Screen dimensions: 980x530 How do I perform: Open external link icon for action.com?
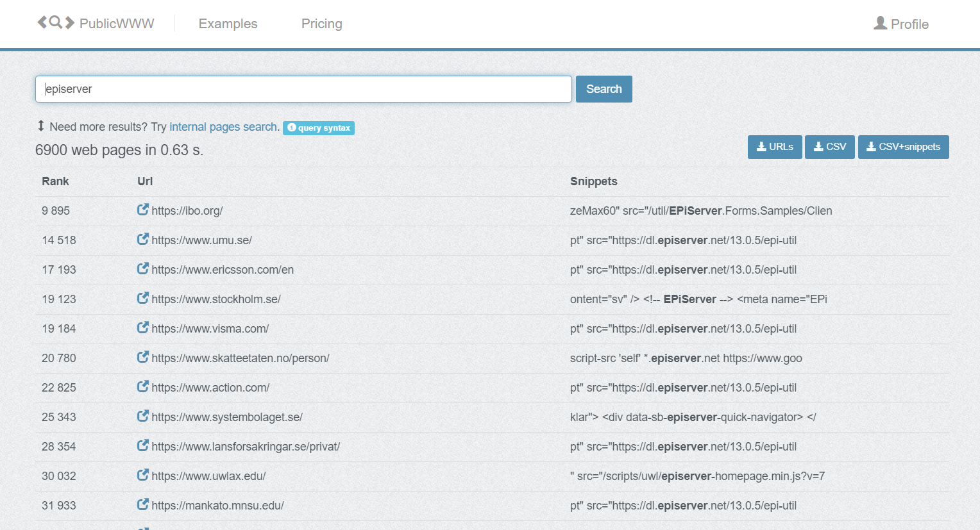[x=143, y=386]
